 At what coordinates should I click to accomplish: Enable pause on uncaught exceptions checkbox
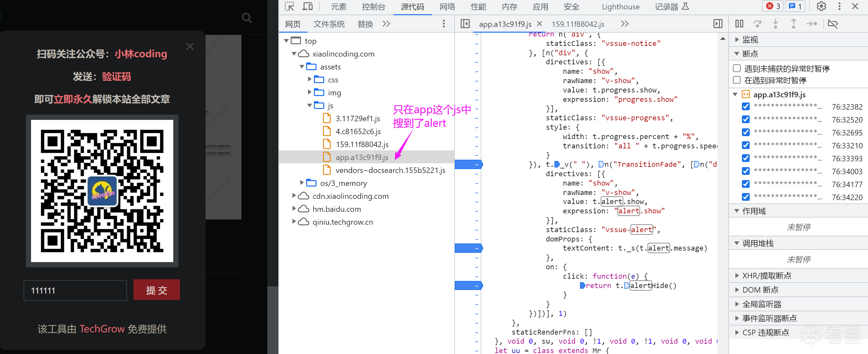736,68
